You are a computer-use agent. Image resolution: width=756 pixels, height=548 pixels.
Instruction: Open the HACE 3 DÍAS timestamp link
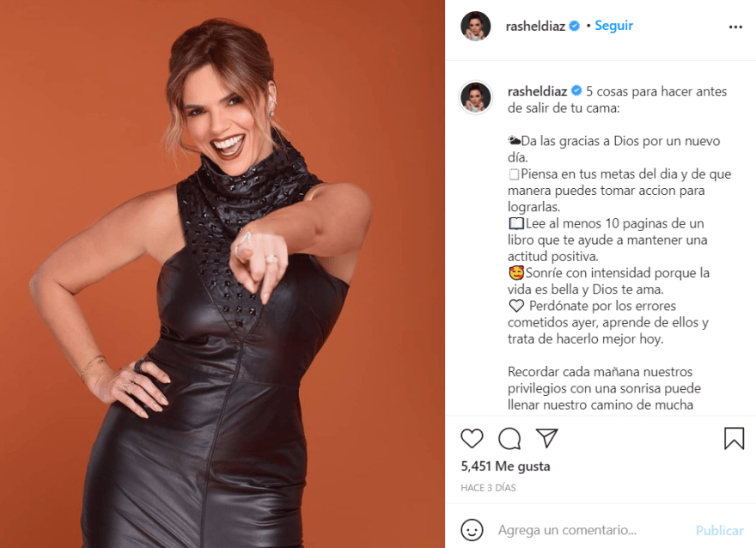[488, 488]
